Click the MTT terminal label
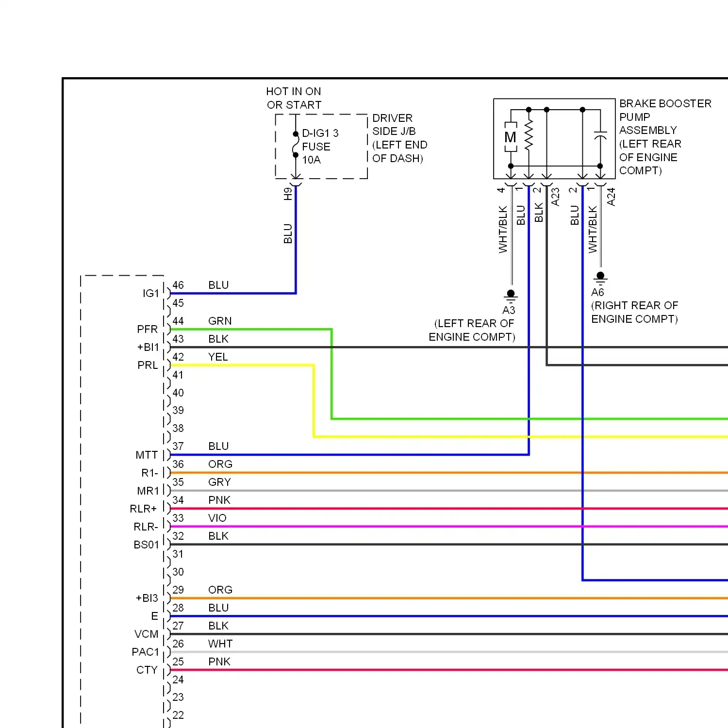Screen dimensions: 728x728 147,455
